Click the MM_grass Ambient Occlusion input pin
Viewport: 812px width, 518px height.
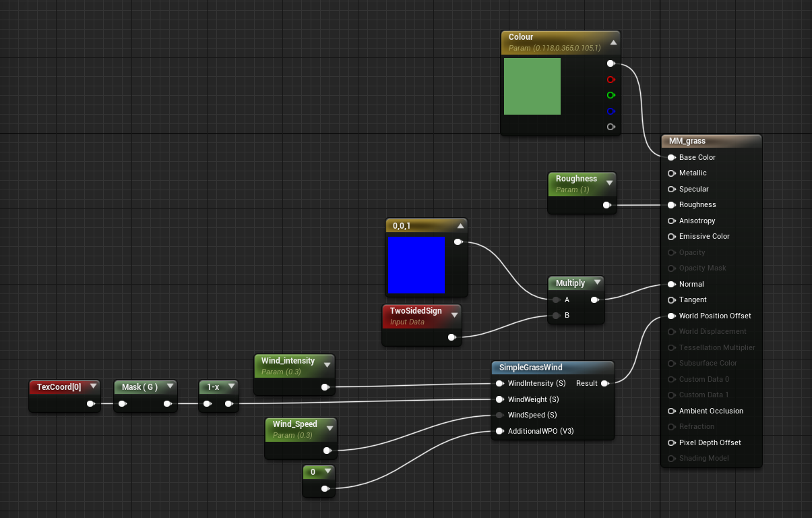click(x=671, y=411)
